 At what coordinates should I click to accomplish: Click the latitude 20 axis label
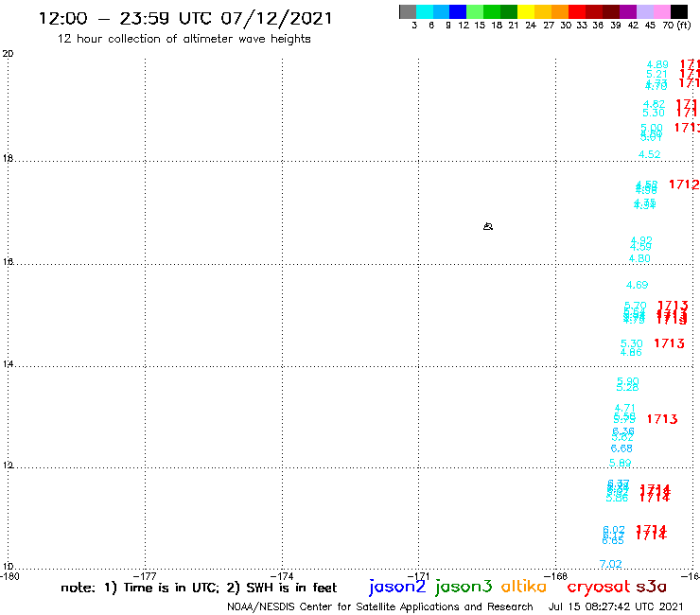(8, 54)
